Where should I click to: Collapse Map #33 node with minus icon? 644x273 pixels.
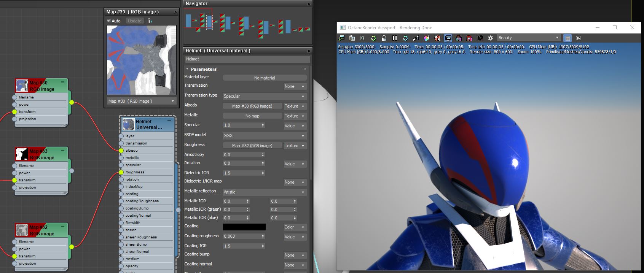click(x=63, y=151)
